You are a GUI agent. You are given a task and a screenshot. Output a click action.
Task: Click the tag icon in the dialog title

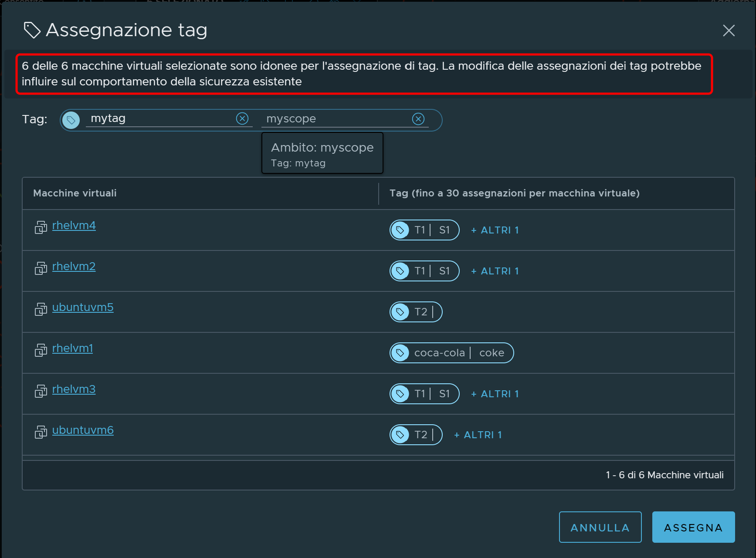click(32, 30)
